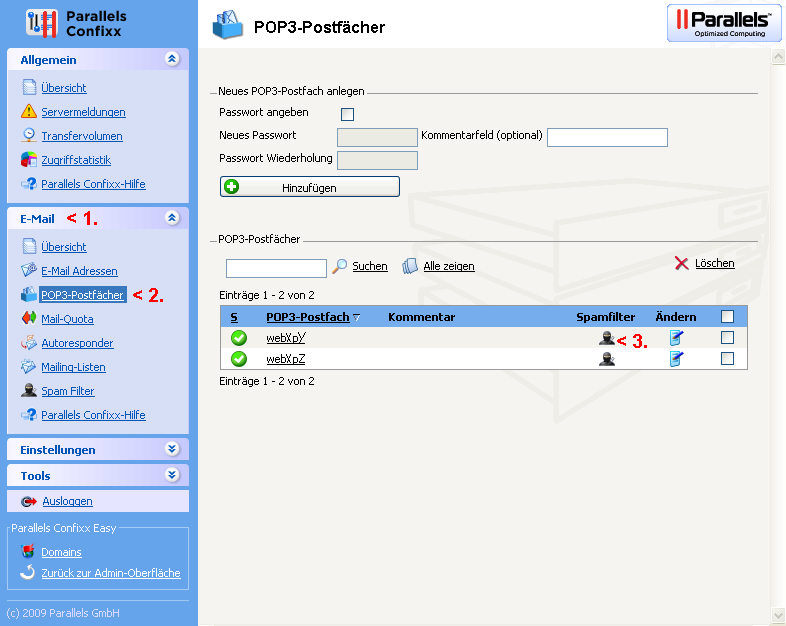This screenshot has height=626, width=786.
Task: Click the Passwort Wiederholung field
Action: [x=377, y=160]
